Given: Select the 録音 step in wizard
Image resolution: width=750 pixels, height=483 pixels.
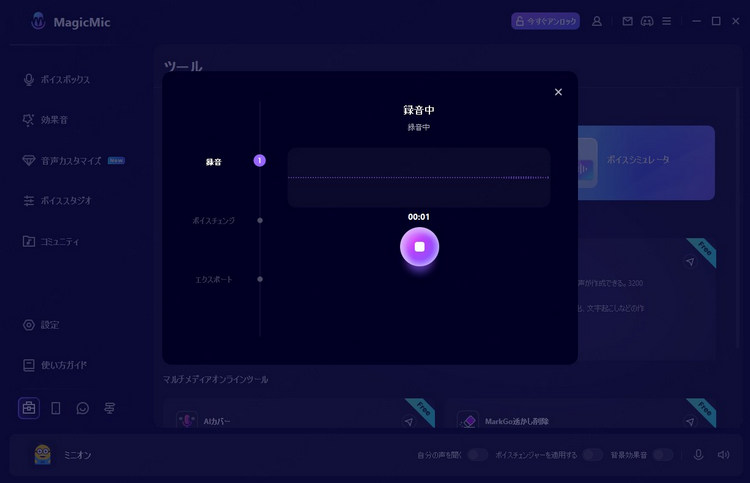Looking at the screenshot, I should [x=213, y=162].
